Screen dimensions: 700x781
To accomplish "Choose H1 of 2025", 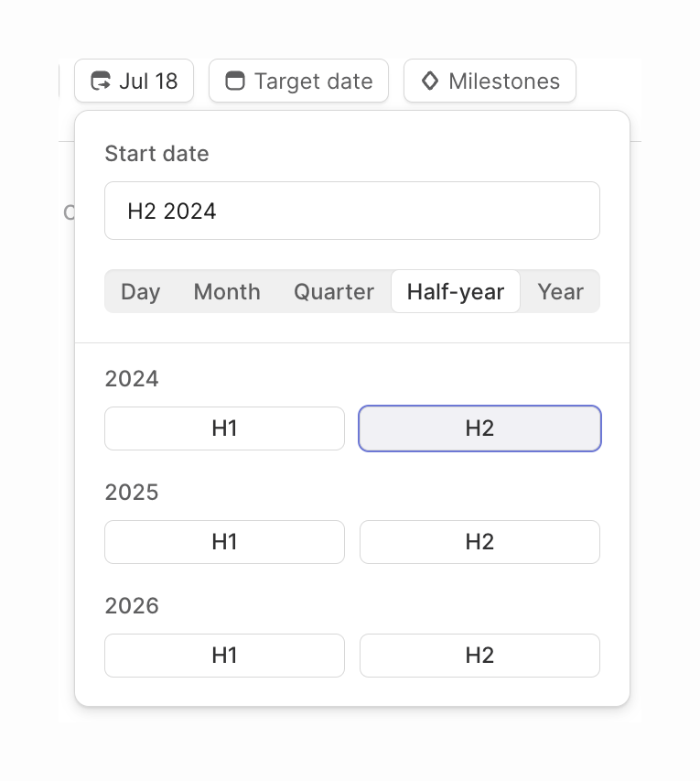I will tap(224, 541).
